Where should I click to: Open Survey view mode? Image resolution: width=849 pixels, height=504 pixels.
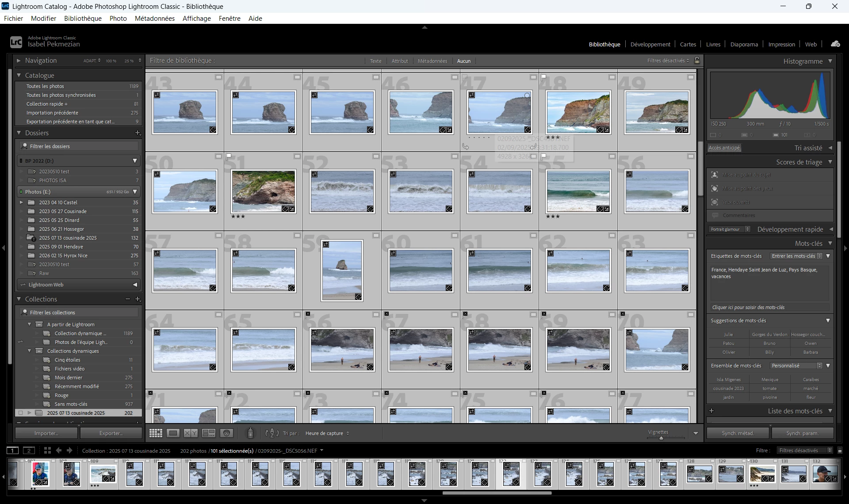pyautogui.click(x=208, y=433)
